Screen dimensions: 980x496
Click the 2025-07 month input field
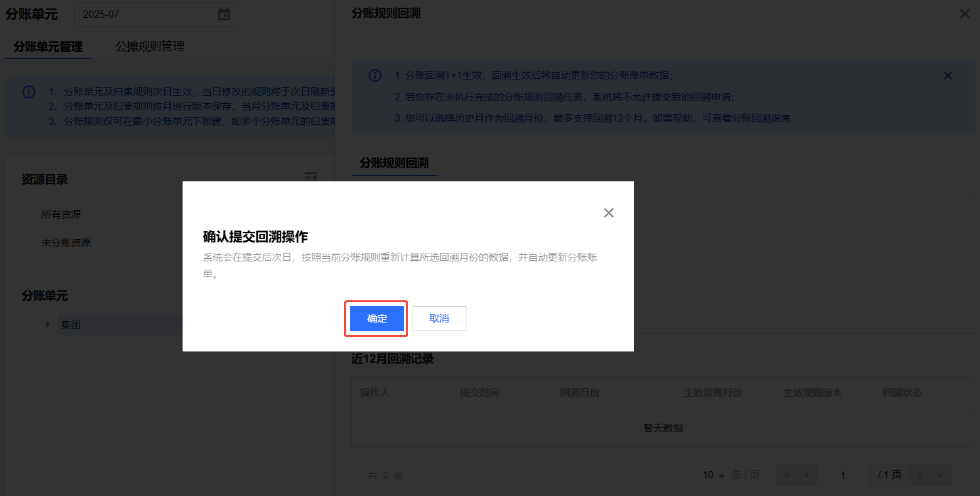click(x=156, y=14)
